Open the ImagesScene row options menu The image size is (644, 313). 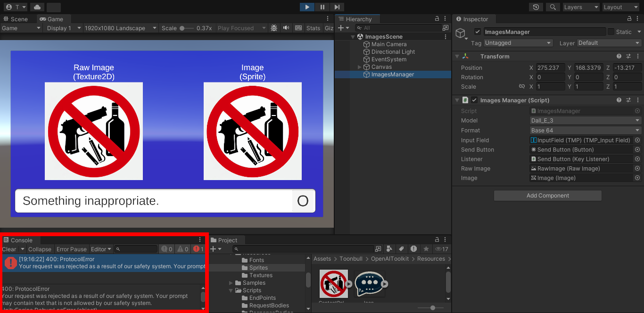click(446, 37)
